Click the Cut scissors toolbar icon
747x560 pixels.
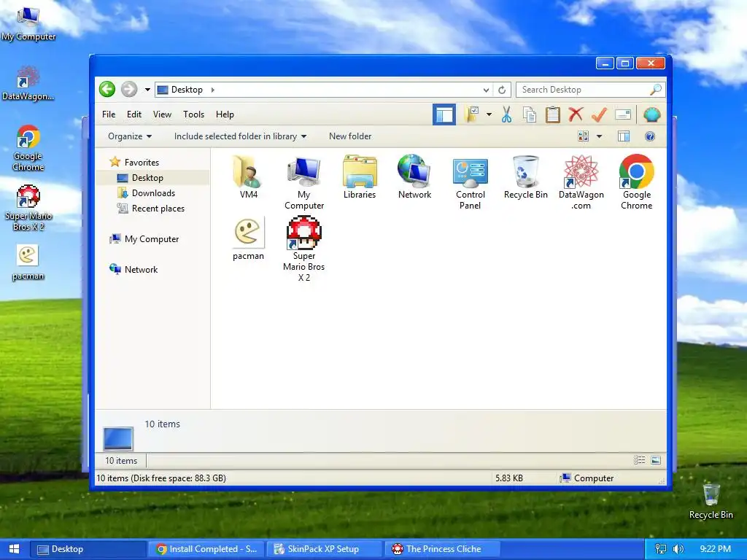tap(506, 114)
